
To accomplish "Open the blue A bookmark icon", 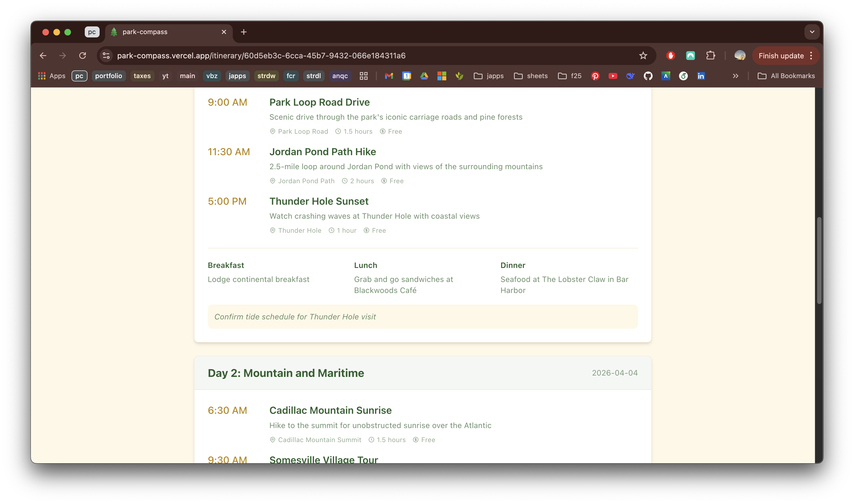I will click(x=666, y=76).
